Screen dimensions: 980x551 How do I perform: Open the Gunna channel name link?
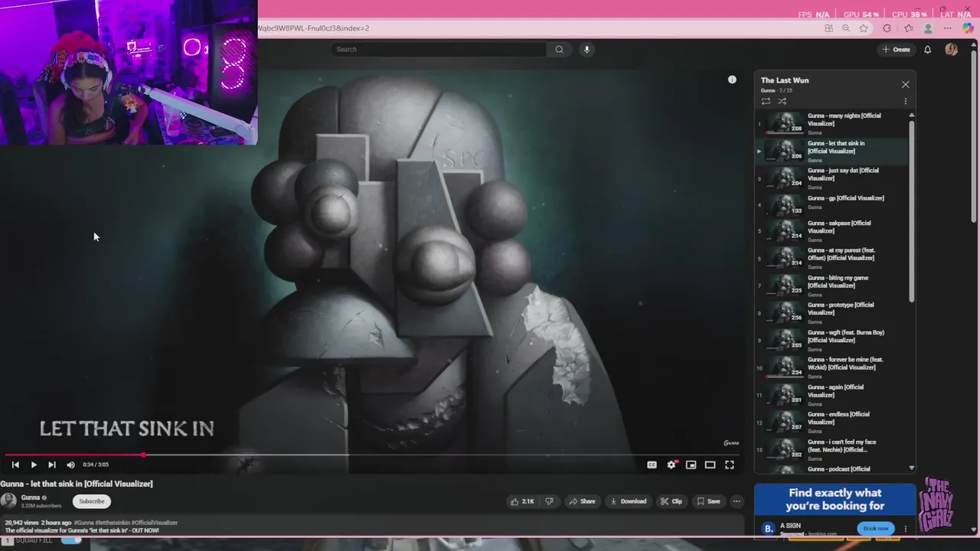pos(31,497)
